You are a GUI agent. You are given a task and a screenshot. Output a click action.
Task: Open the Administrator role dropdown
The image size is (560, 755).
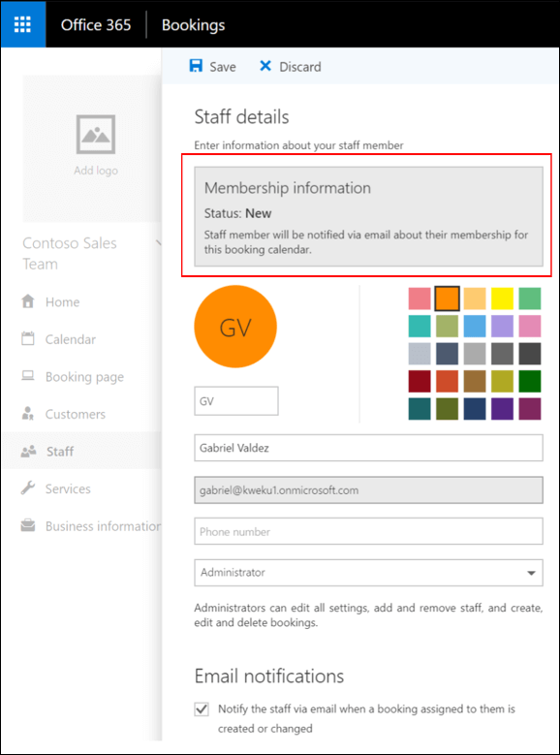pos(368,573)
